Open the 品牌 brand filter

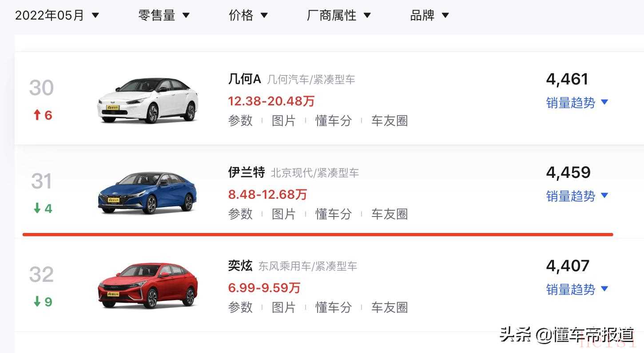pos(429,16)
